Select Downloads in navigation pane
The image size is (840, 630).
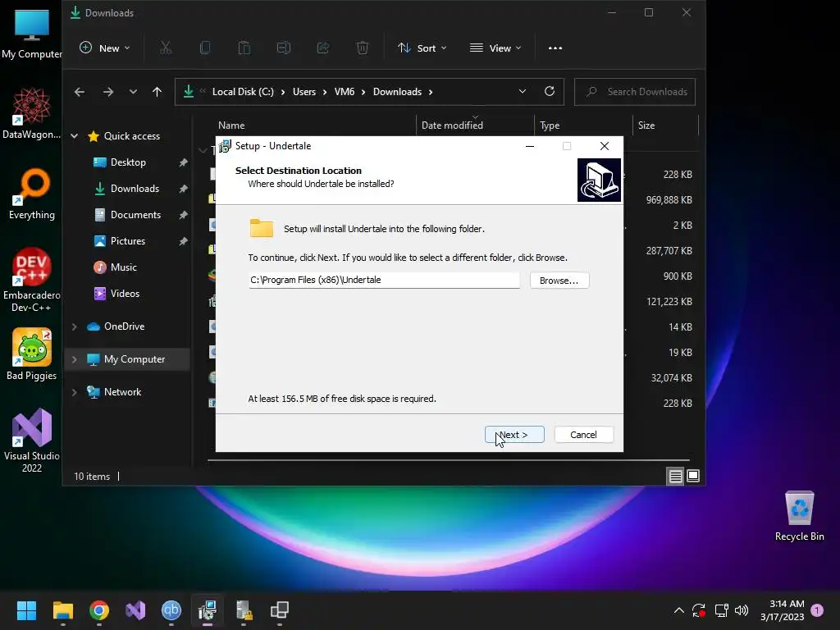(x=135, y=189)
